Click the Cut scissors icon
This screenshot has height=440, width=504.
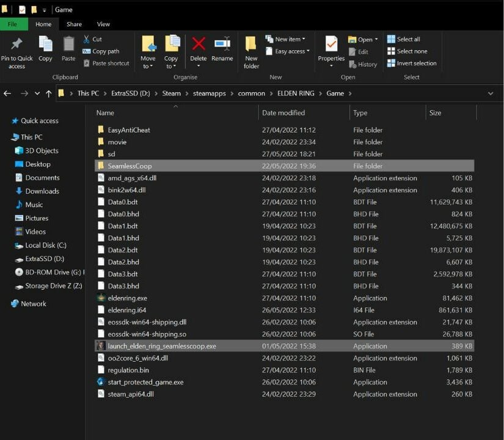pyautogui.click(x=87, y=39)
